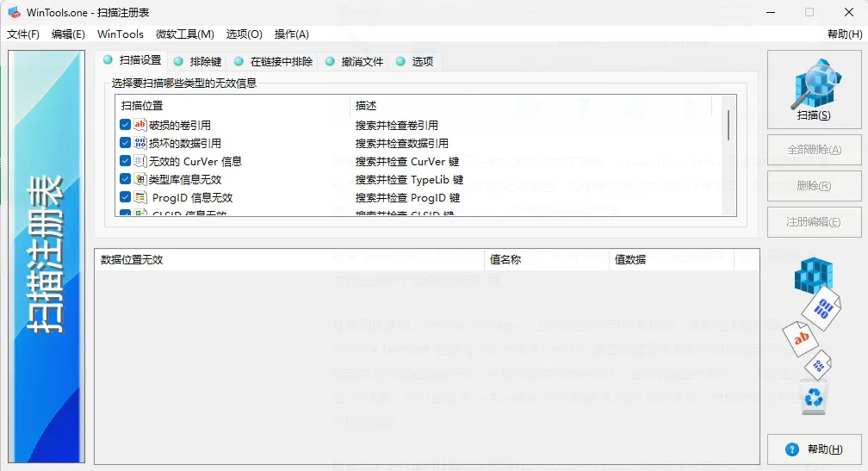This screenshot has width=868, height=471.
Task: Click the icon beside ProgID 信息无效
Action: pyautogui.click(x=140, y=197)
